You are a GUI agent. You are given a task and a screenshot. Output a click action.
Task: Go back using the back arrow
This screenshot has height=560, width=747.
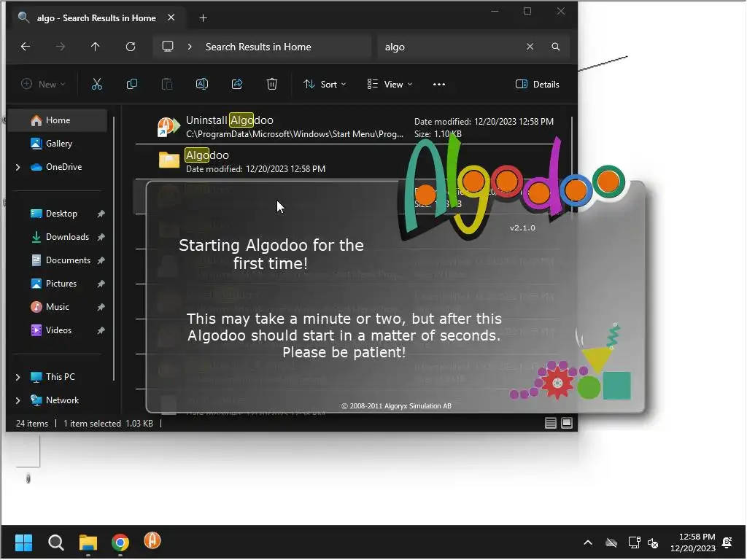[26, 47]
